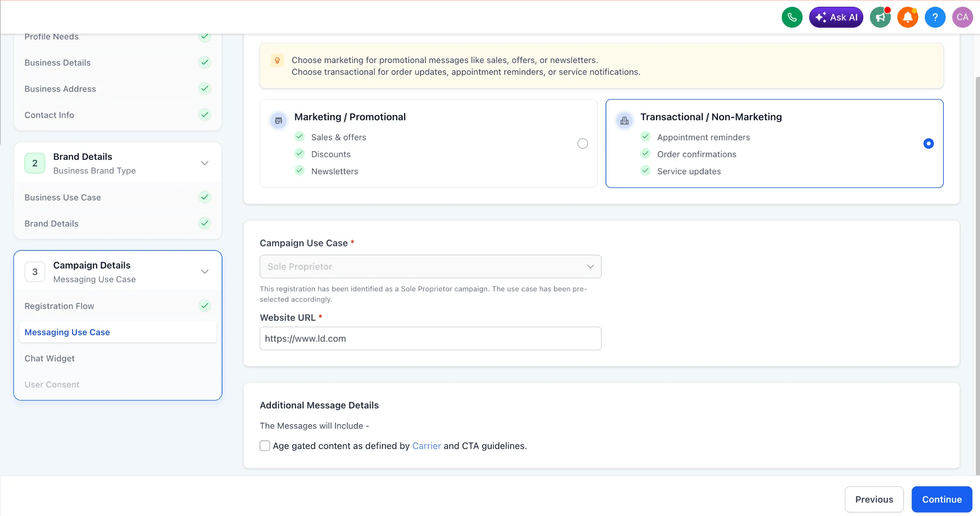
Task: Open the Carrier guidelines link
Action: (x=427, y=446)
